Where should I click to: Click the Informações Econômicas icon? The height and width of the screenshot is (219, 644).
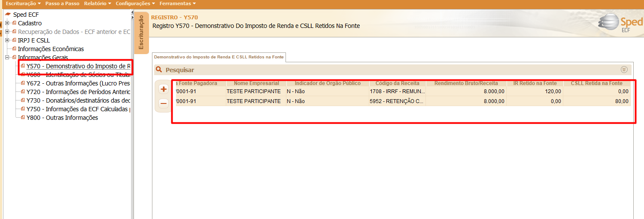(14, 49)
